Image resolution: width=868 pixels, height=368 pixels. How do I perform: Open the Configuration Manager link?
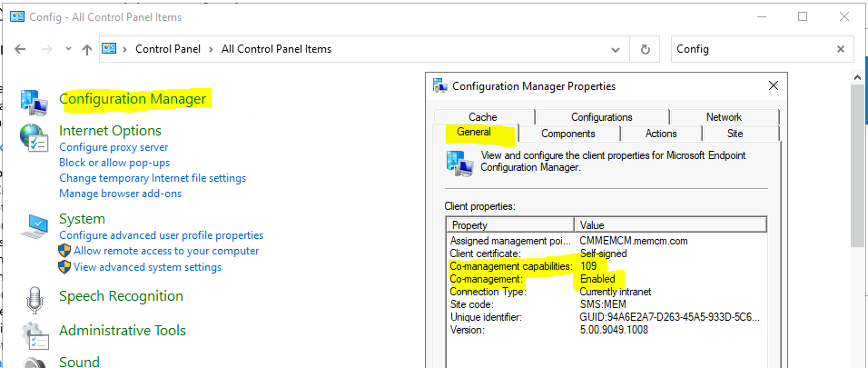(133, 99)
